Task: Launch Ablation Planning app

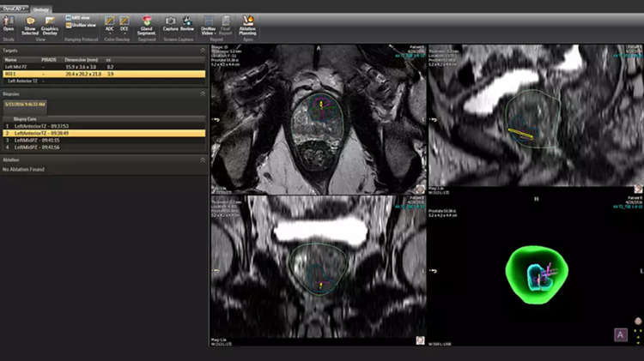Action: [249, 21]
